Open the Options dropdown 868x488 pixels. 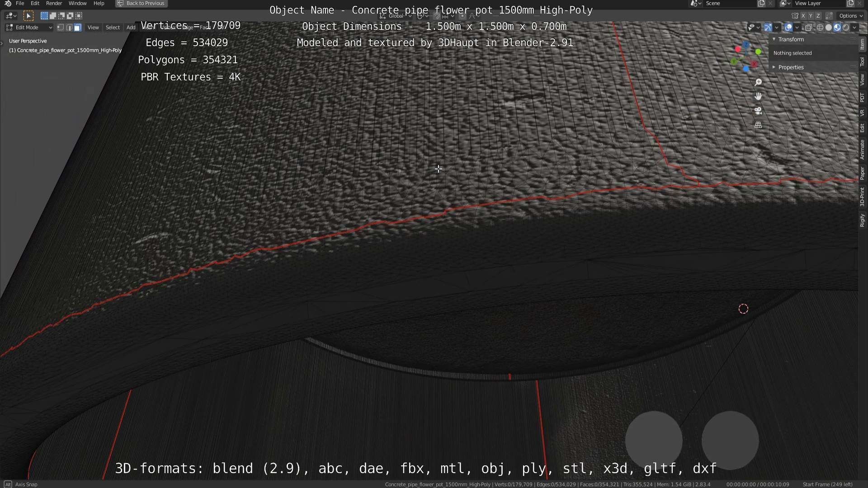[x=851, y=16]
